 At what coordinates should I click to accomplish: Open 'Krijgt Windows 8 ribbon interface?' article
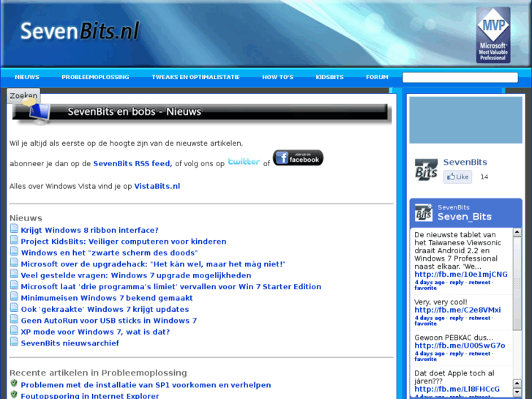89,230
